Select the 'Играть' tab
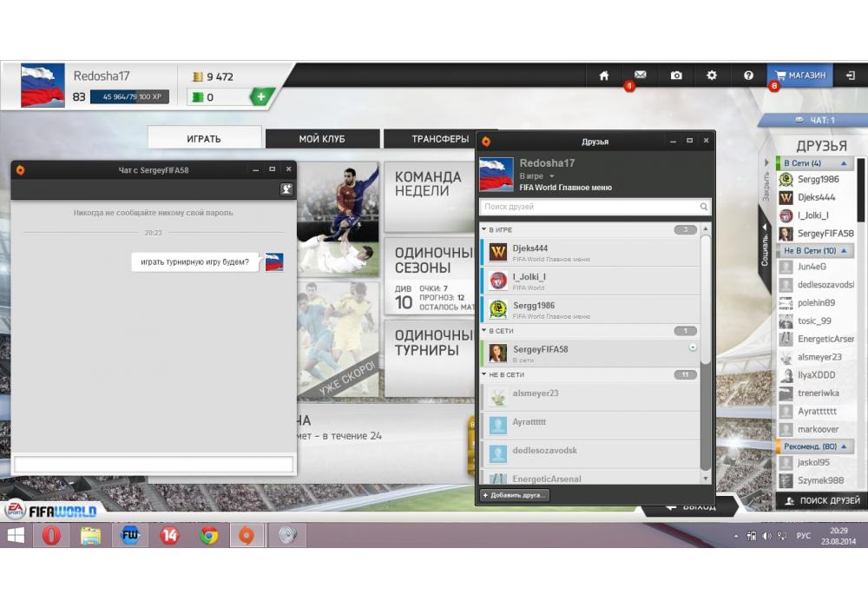This screenshot has height=608, width=868. 204,139
